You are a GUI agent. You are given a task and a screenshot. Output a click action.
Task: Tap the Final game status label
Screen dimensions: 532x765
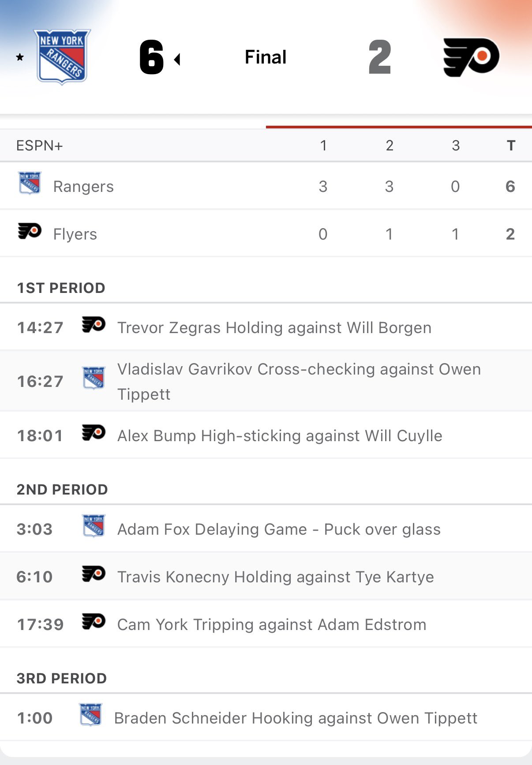[266, 57]
